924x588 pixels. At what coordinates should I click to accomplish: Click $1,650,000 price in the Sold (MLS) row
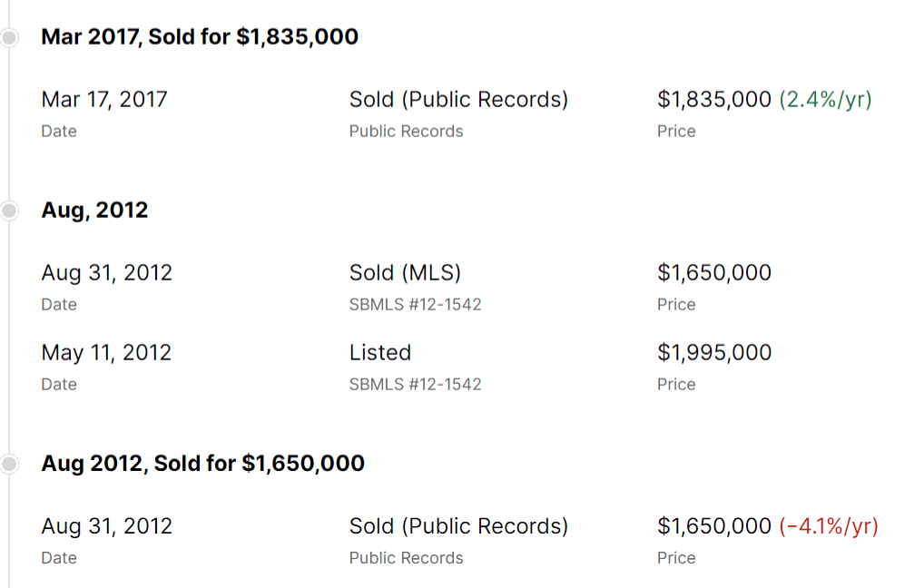coord(714,273)
